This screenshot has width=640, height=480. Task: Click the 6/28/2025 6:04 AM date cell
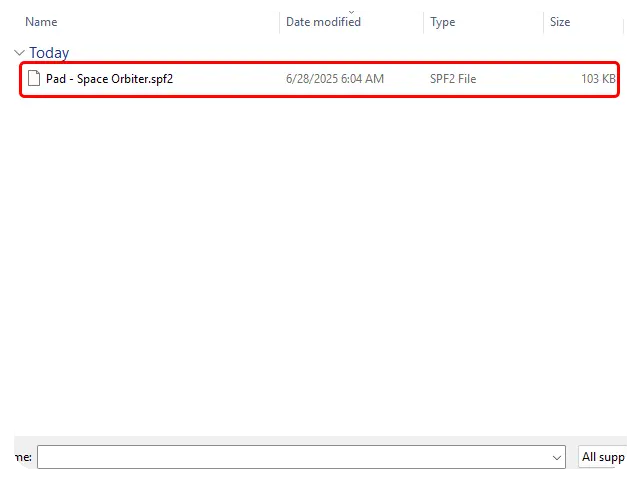click(x=334, y=79)
